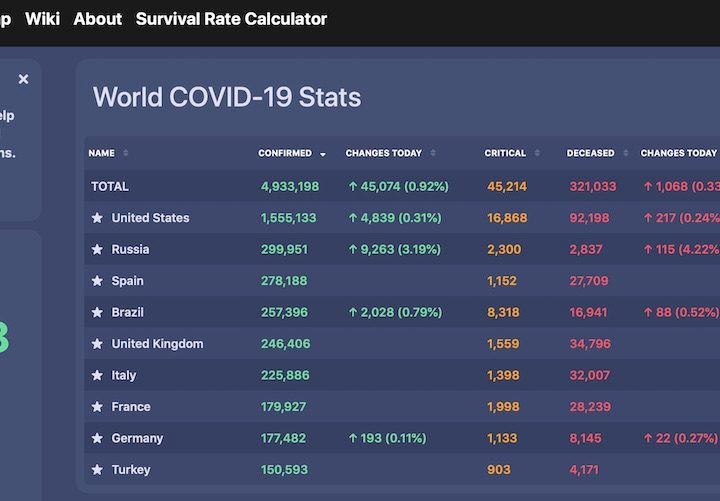720x501 pixels.
Task: Open the About page
Action: coord(98,19)
